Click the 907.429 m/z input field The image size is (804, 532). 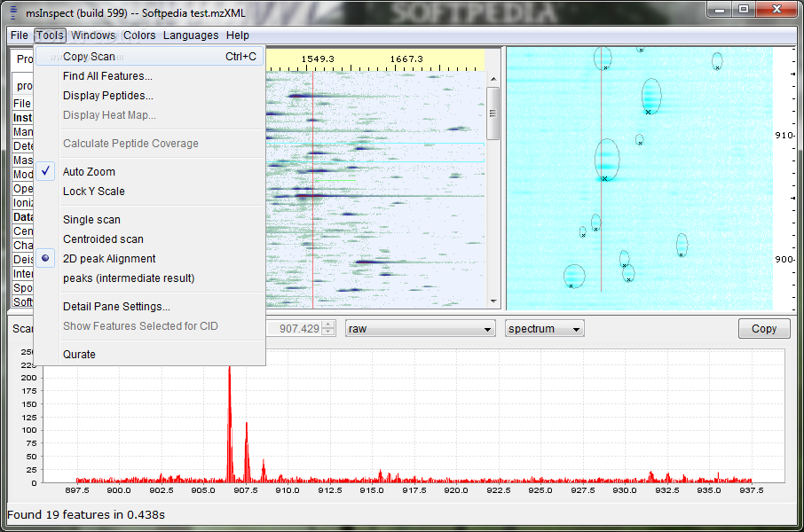click(294, 329)
